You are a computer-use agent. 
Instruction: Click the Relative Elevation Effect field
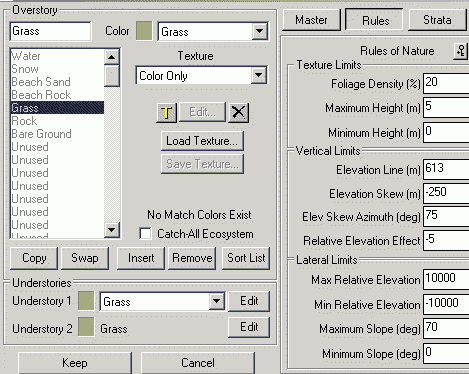(x=446, y=240)
